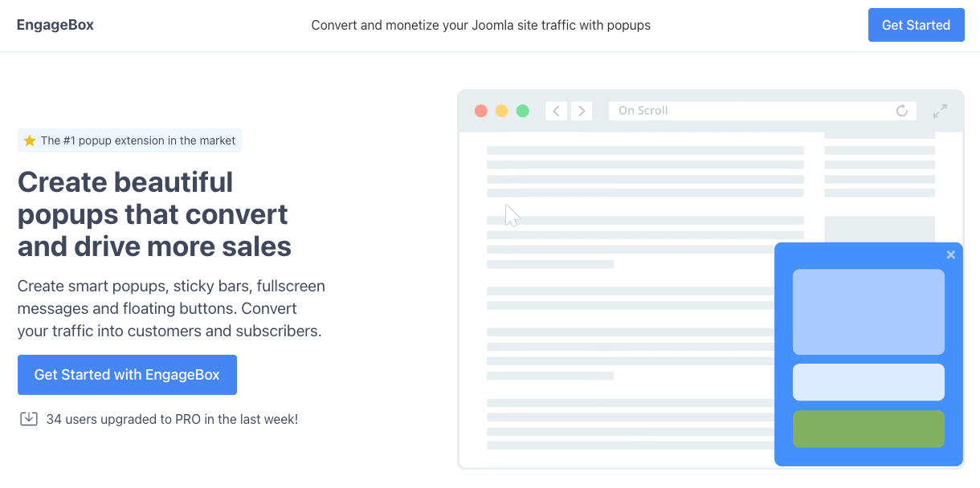Click the yellow traffic light dot
The width and height of the screenshot is (980, 488).
(x=502, y=111)
